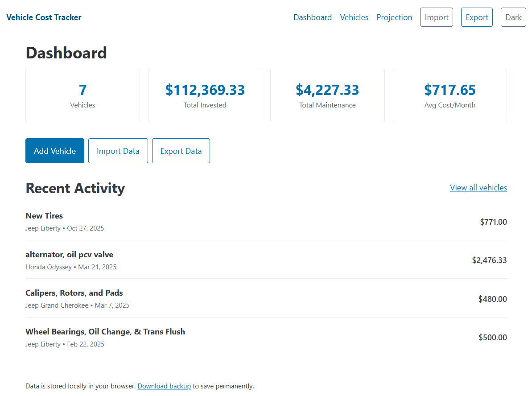The image size is (532, 396).
Task: Click the Import button in the header
Action: [436, 17]
